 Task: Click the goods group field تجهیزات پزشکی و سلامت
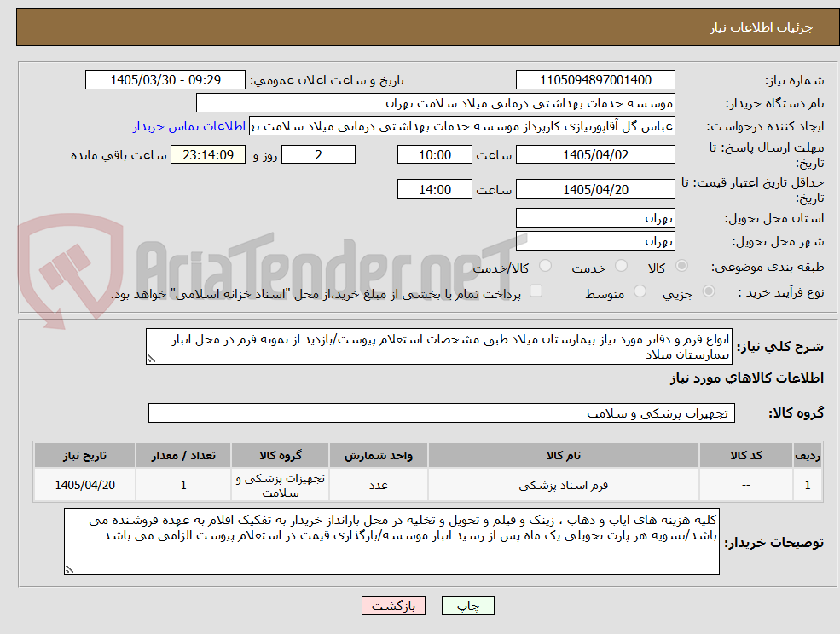pos(442,412)
